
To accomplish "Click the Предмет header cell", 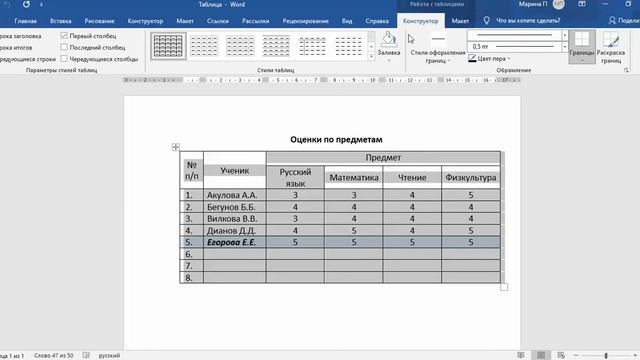I will (x=383, y=158).
